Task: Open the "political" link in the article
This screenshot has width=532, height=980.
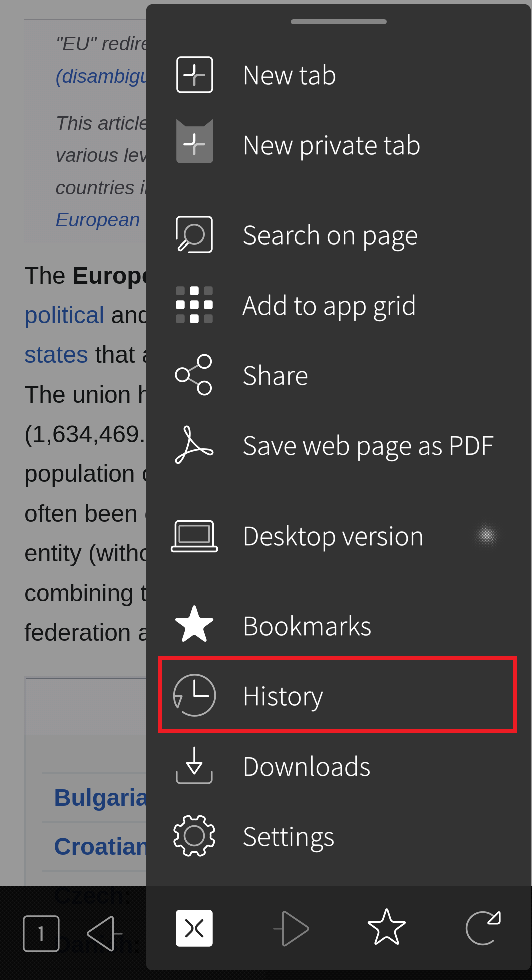Action: tap(64, 315)
